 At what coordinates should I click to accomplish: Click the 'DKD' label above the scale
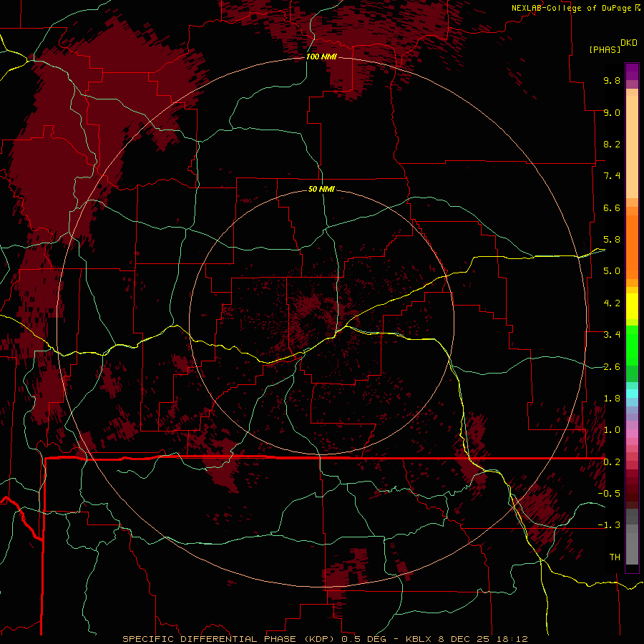coord(629,43)
